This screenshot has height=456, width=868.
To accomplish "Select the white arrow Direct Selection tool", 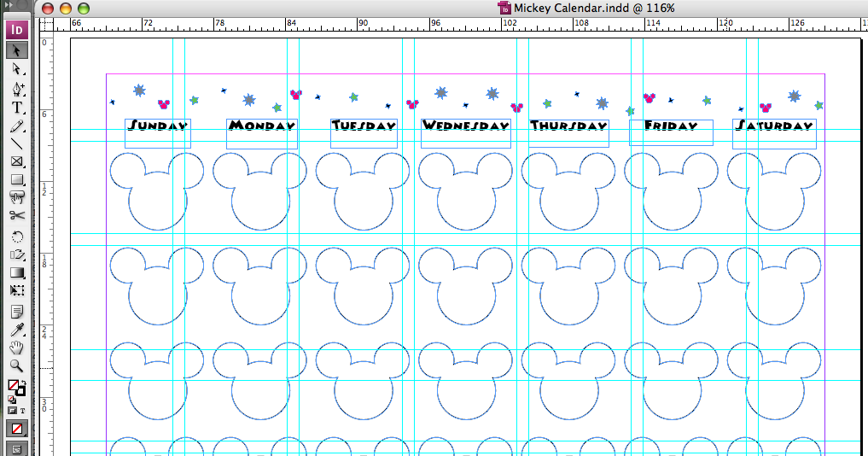I will click(x=16, y=69).
